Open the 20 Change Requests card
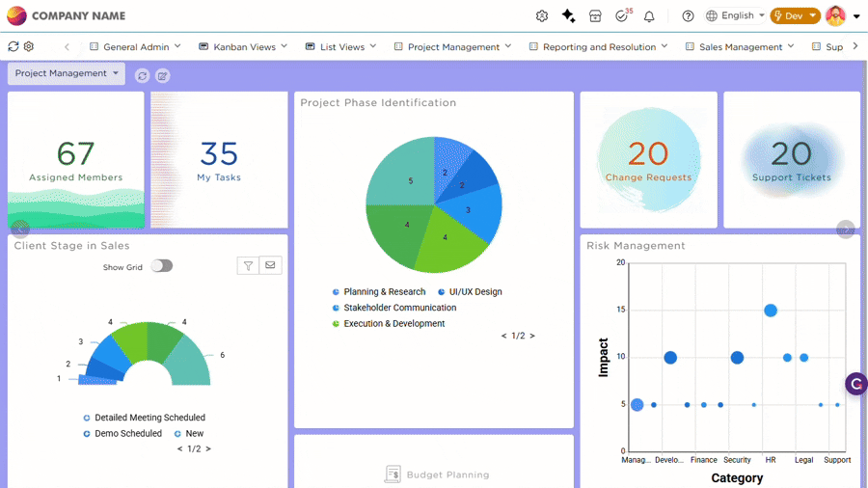Image resolution: width=868 pixels, height=488 pixels. (648, 160)
